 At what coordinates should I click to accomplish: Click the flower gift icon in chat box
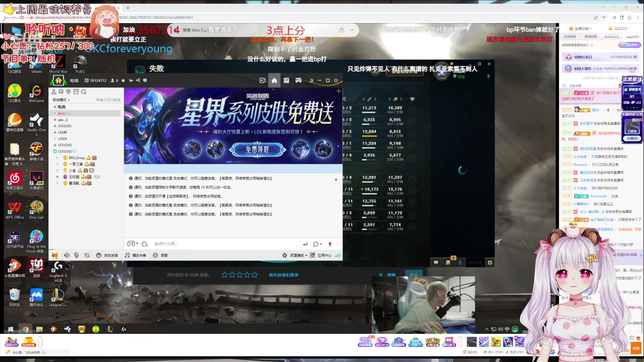pyautogui.click(x=330, y=244)
